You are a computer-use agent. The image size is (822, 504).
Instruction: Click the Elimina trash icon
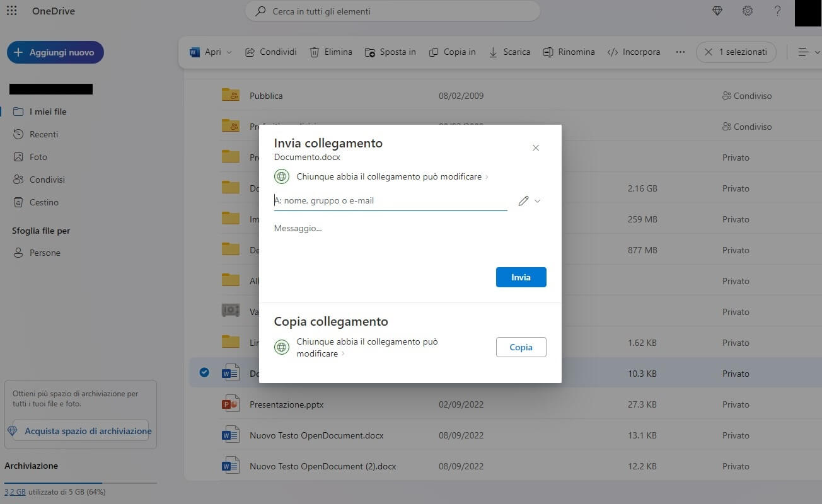coord(314,52)
